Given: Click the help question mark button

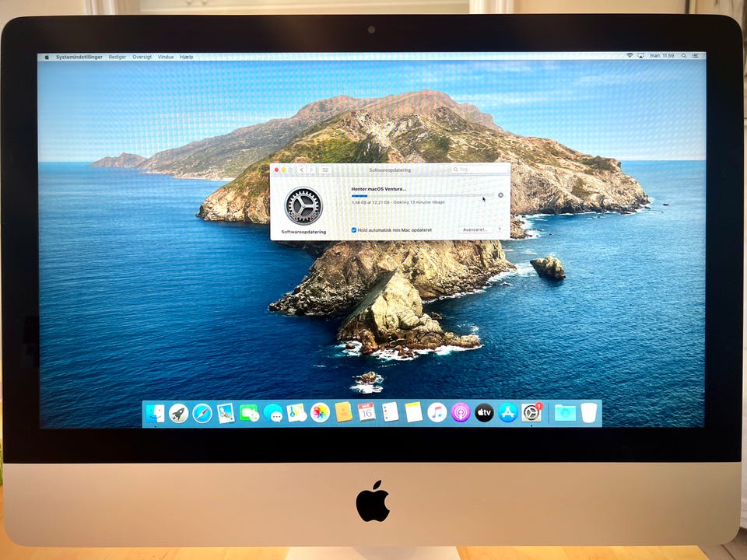Looking at the screenshot, I should click(500, 229).
